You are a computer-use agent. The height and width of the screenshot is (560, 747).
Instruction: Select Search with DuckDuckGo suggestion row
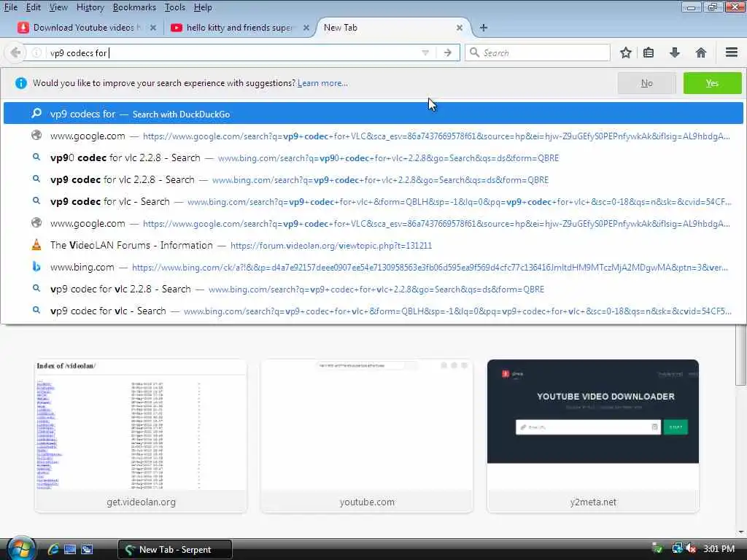pyautogui.click(x=373, y=114)
